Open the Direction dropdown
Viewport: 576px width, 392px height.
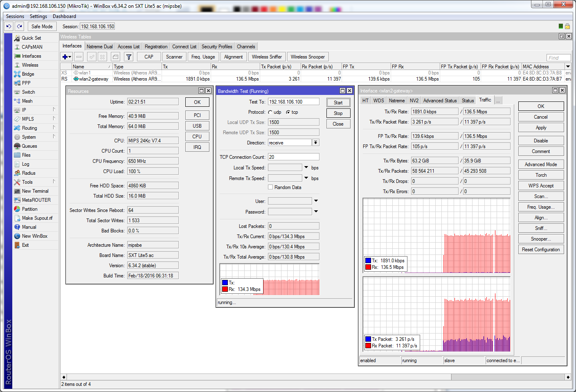pyautogui.click(x=315, y=143)
